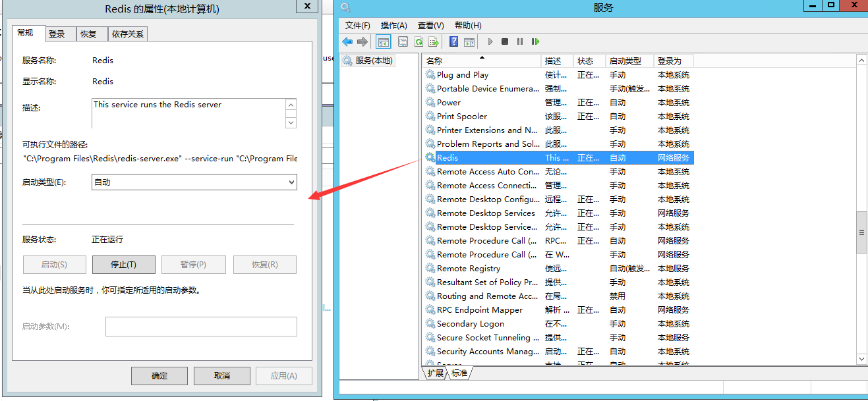Select the Printer Extensions and Notifications row
Viewport: 868px width, 401px height.
[x=558, y=130]
